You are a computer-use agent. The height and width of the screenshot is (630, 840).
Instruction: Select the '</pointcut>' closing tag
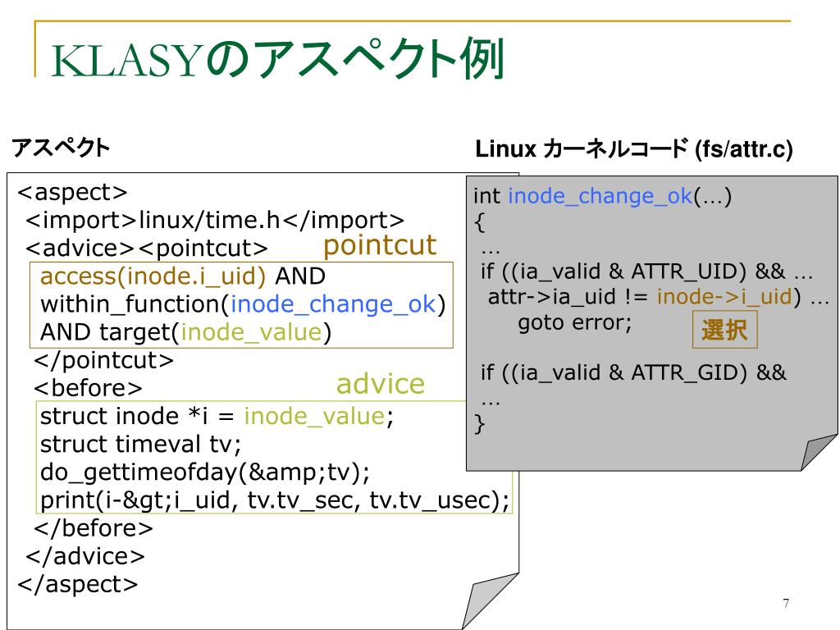[103, 360]
